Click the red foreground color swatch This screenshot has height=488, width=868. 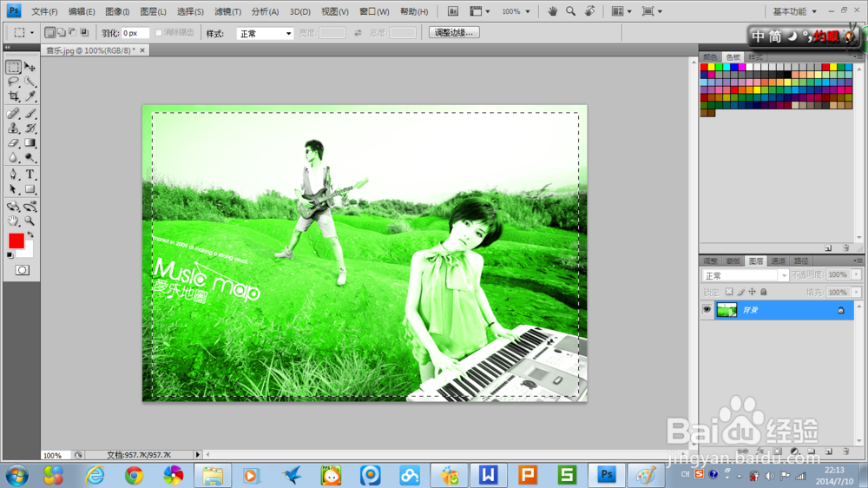point(16,241)
